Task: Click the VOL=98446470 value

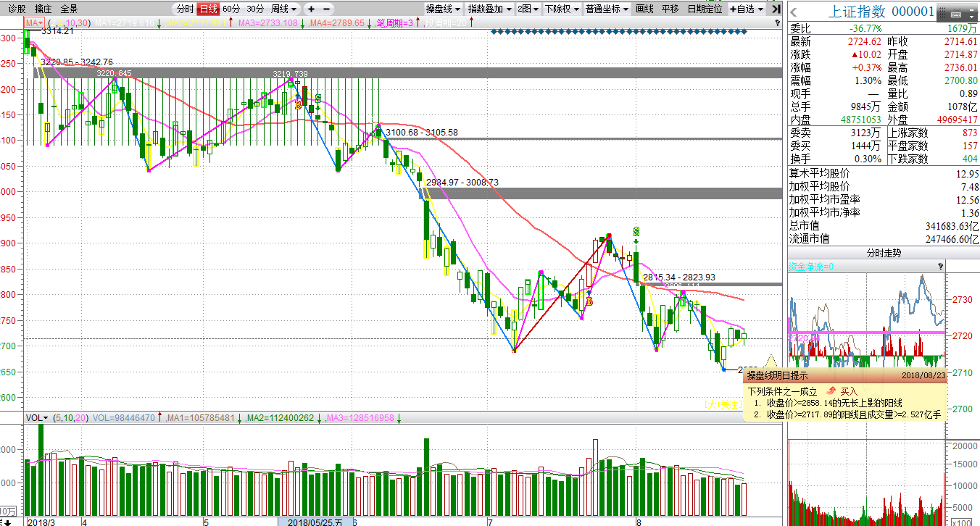Action: tap(125, 418)
